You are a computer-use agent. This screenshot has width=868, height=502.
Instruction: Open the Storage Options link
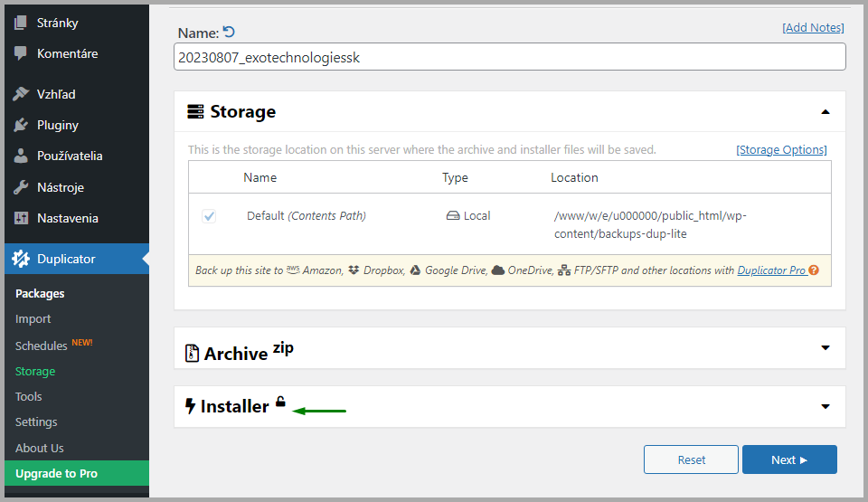pos(781,149)
